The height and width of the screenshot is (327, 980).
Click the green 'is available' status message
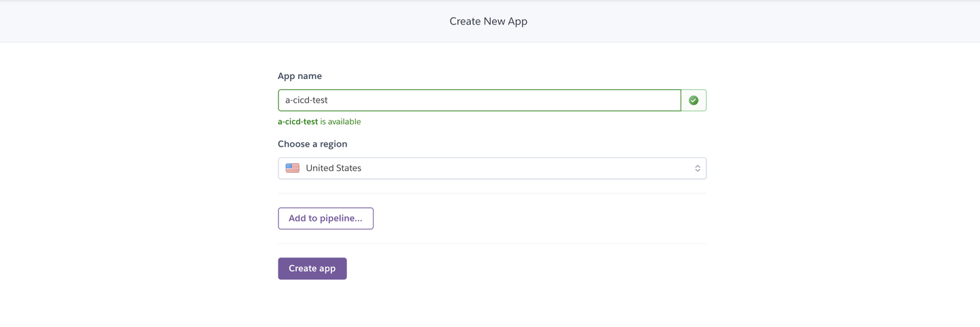[x=340, y=122]
